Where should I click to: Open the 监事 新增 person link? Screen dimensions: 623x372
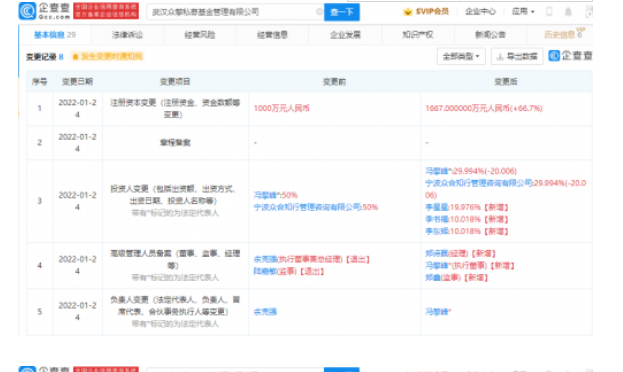433,277
